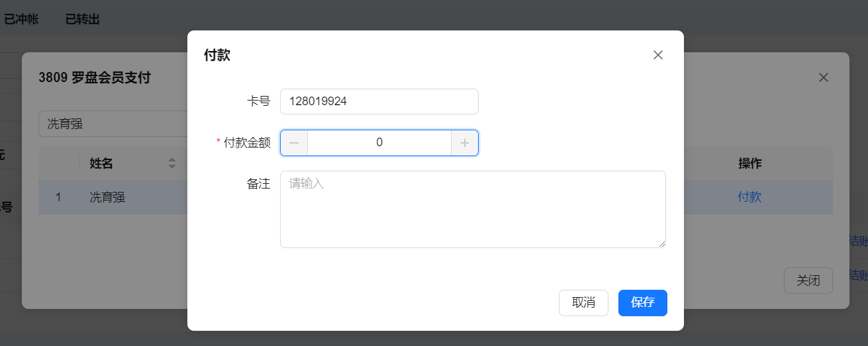Image resolution: width=868 pixels, height=346 pixels.
Task: Select the 冼育强 name cell in the table row
Action: 107,197
